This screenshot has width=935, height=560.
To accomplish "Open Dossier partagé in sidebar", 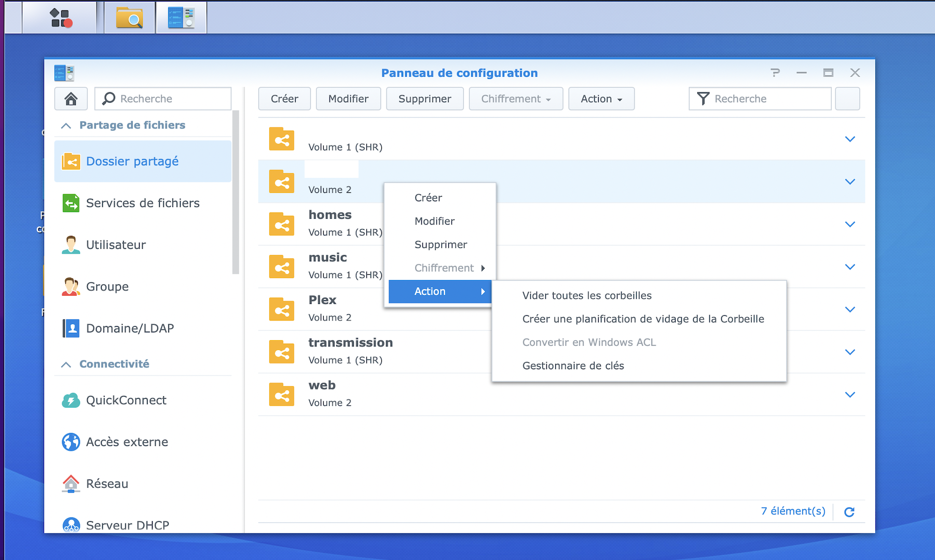I will pos(143,161).
